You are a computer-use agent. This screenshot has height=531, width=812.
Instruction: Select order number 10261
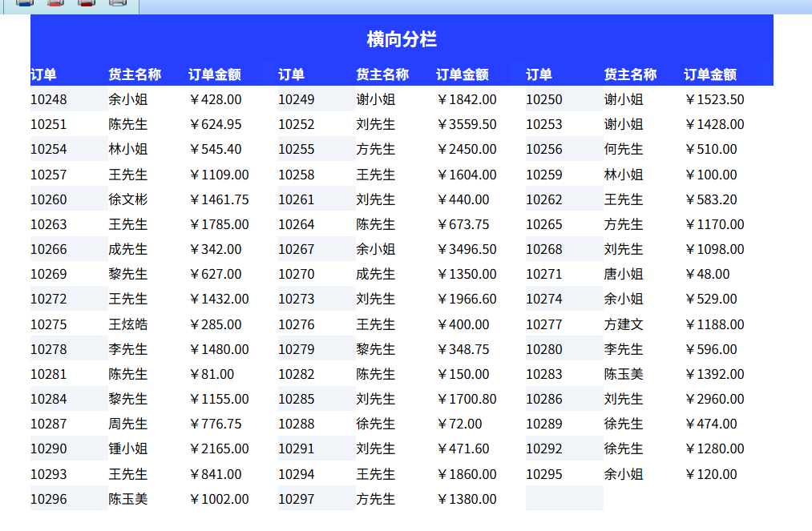click(x=297, y=199)
